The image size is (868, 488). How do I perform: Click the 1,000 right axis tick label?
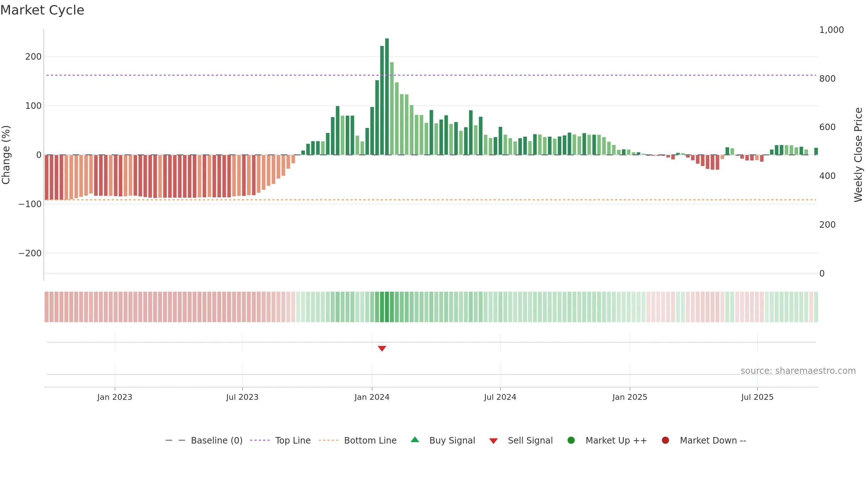[x=831, y=30]
